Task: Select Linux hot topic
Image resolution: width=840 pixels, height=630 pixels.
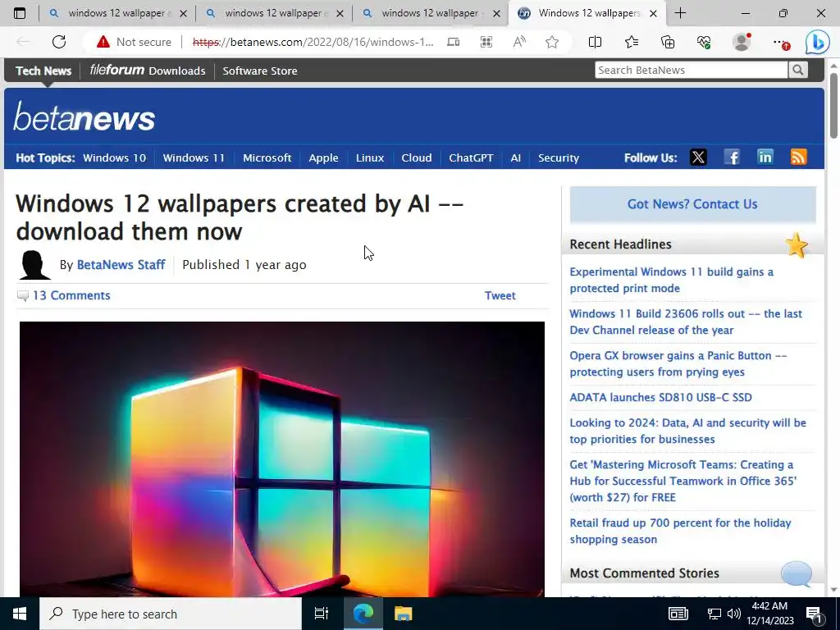Action: [370, 157]
